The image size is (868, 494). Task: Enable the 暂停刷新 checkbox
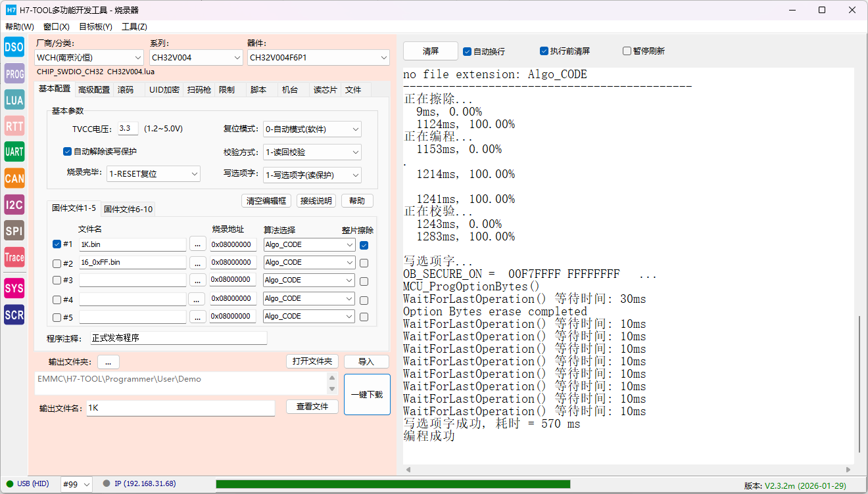click(x=627, y=51)
